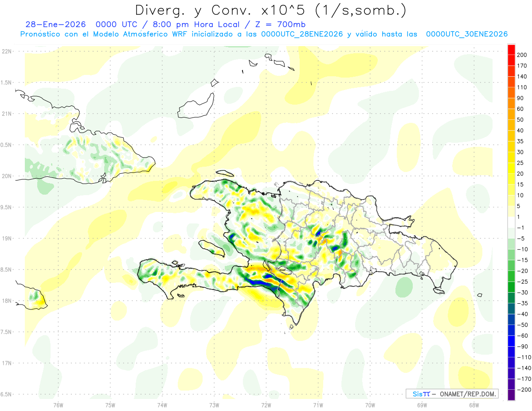The width and height of the screenshot is (532, 411).
Task: Click the '74W' longitude label
Action: point(162,405)
